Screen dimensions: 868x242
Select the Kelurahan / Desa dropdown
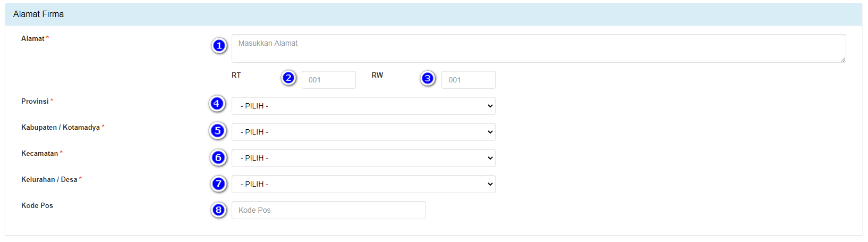363,184
